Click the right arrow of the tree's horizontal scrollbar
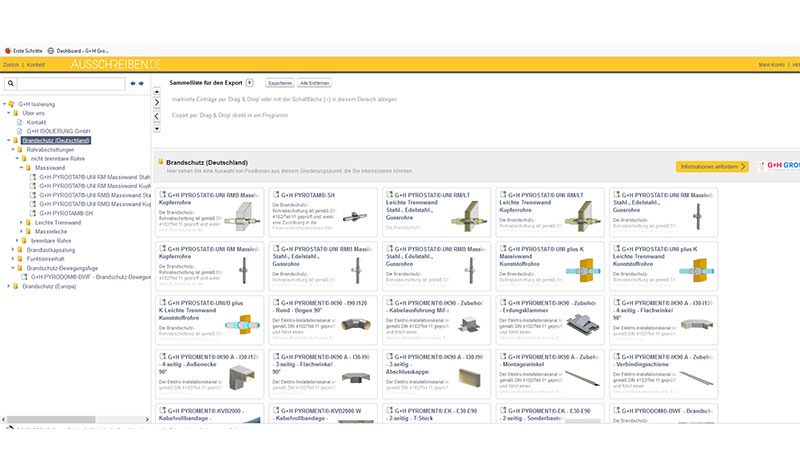The image size is (800, 472). click(147, 419)
